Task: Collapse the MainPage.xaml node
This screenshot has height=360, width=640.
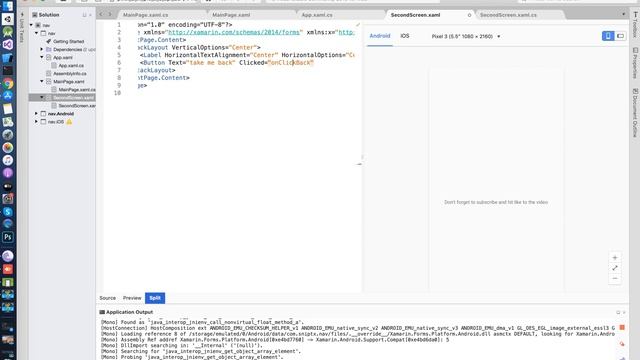Action: pyautogui.click(x=42, y=82)
